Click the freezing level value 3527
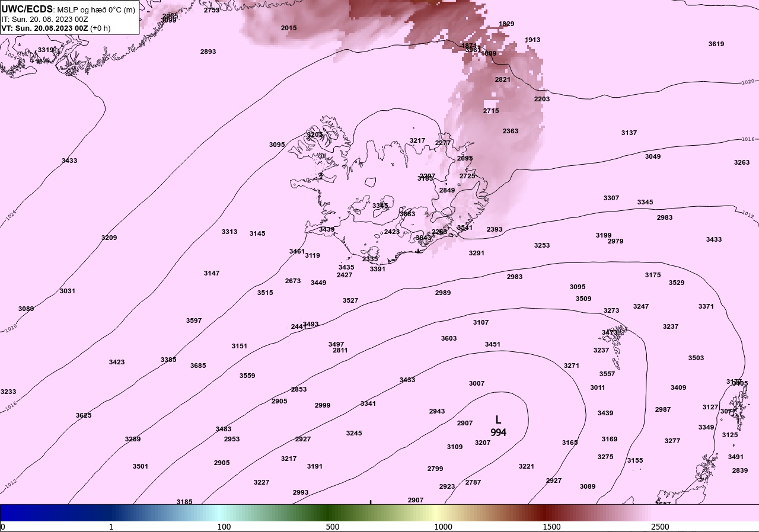Screen dimensions: 759x532 point(350,300)
